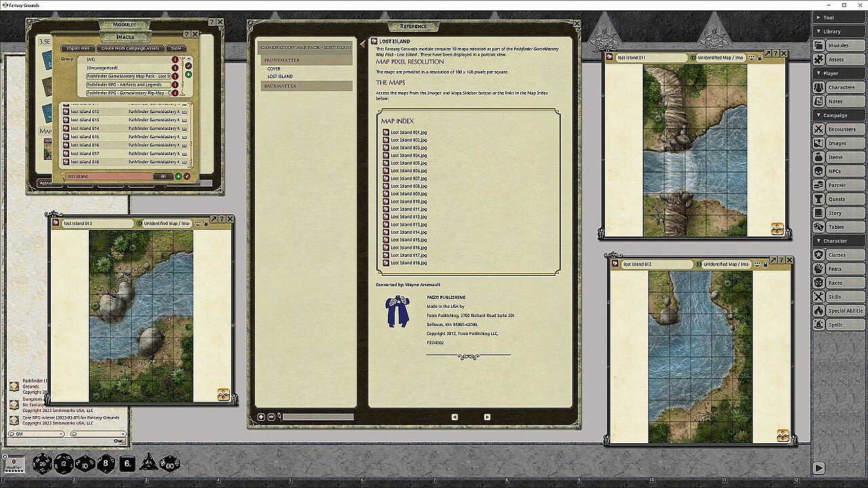Click help icon on Images window
Image resolution: width=868 pixels, height=488 pixels.
186,34
